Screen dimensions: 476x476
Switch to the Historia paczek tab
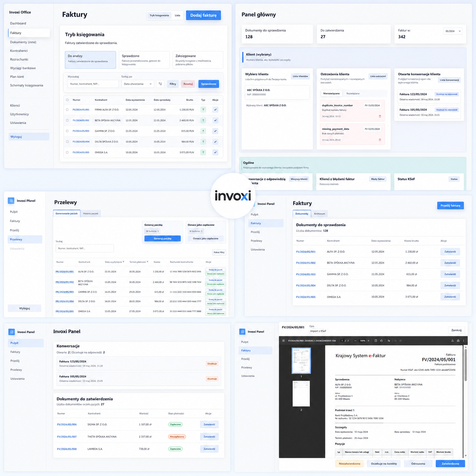point(91,213)
